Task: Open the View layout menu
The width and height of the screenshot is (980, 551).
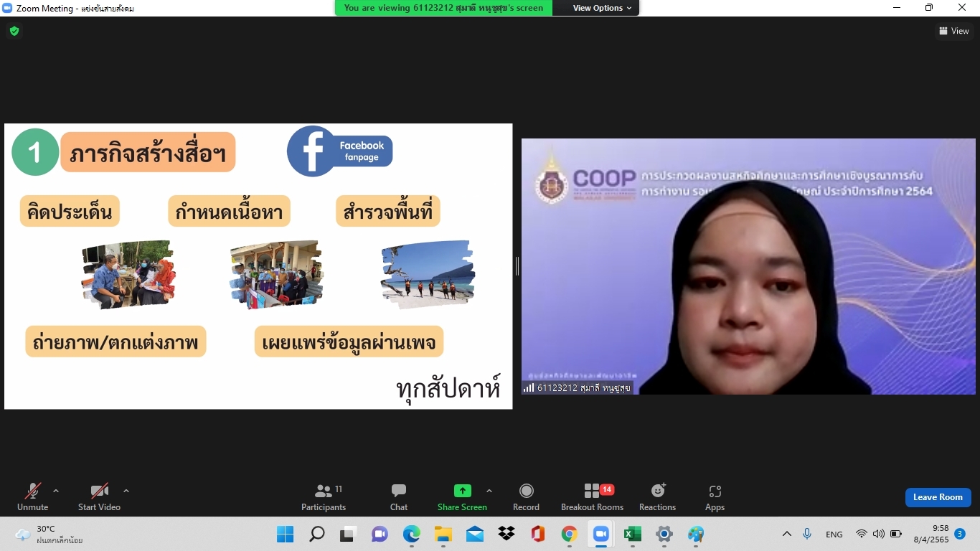Action: pos(954,31)
